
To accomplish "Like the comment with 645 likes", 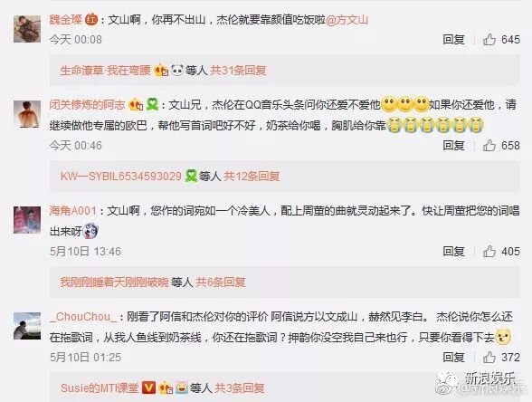I will pos(489,40).
